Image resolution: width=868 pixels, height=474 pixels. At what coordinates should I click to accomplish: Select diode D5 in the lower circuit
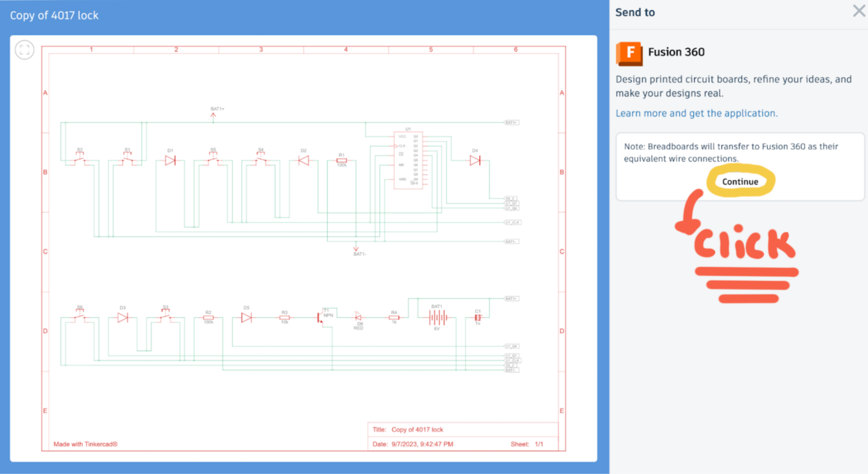246,317
